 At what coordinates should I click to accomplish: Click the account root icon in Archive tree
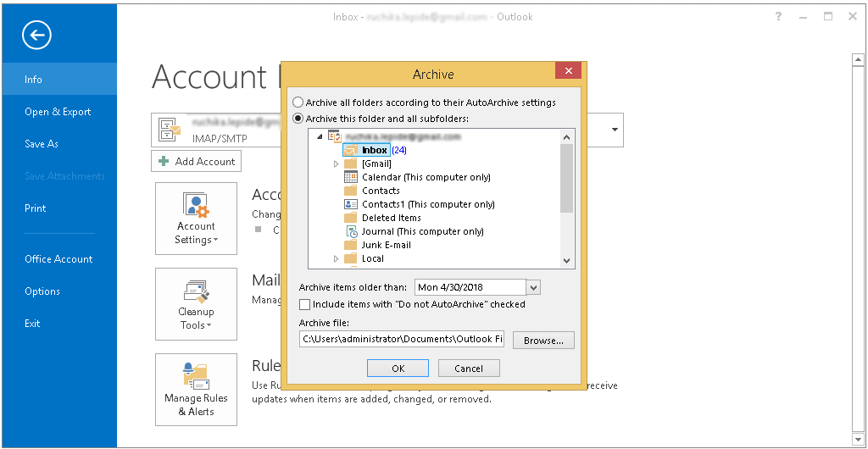point(334,136)
